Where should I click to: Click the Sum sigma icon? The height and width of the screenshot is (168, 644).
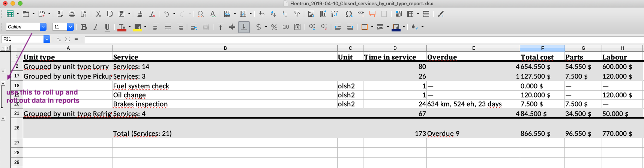tap(68, 39)
